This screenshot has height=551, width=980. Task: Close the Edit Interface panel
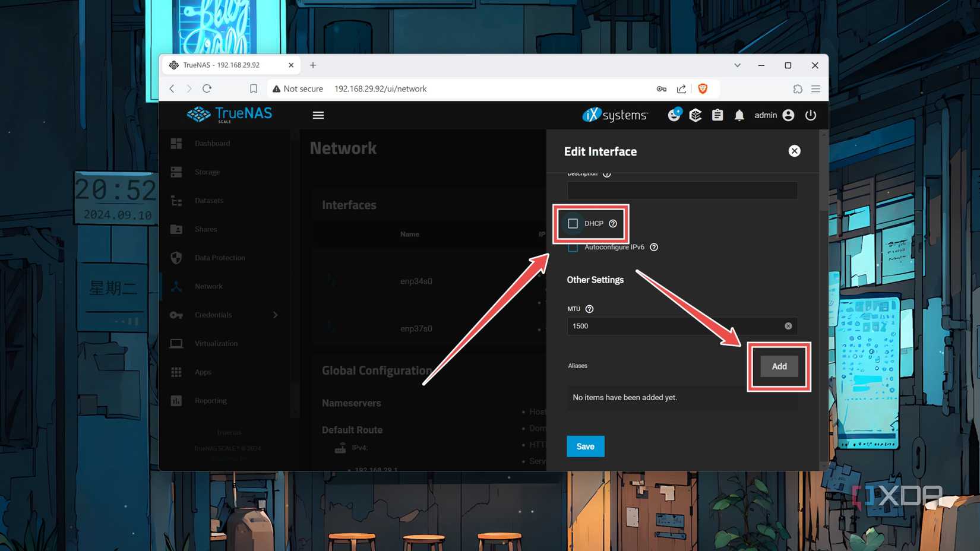794,151
